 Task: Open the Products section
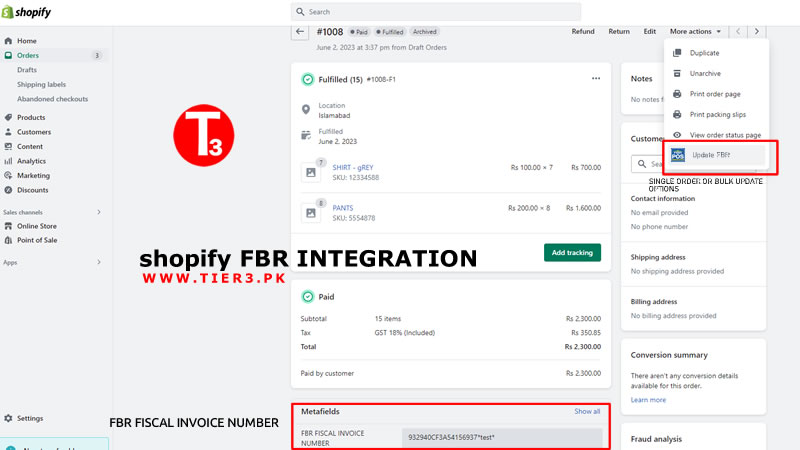31,117
